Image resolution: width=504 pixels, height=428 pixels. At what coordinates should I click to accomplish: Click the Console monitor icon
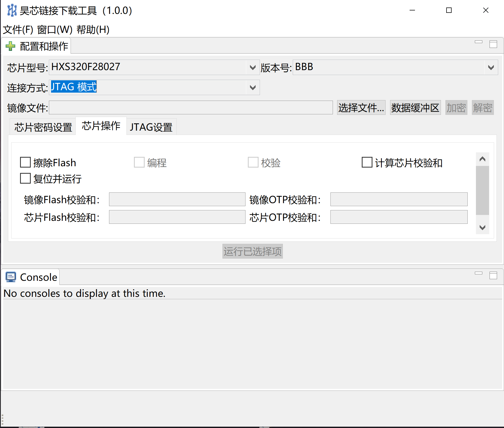coord(11,277)
